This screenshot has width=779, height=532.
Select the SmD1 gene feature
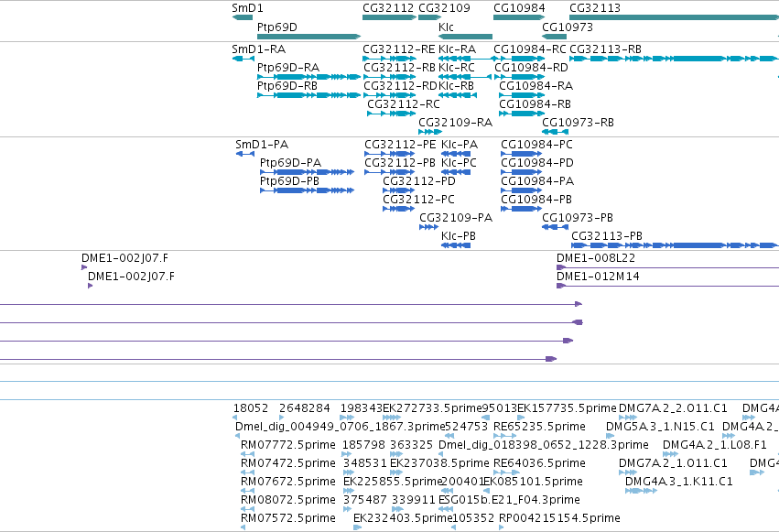point(243,17)
